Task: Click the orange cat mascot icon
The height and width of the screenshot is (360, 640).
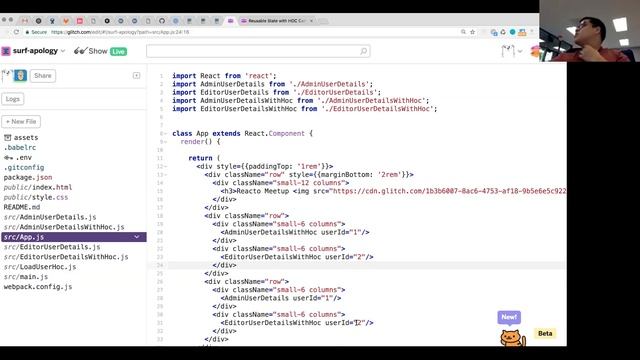Action: click(513, 338)
